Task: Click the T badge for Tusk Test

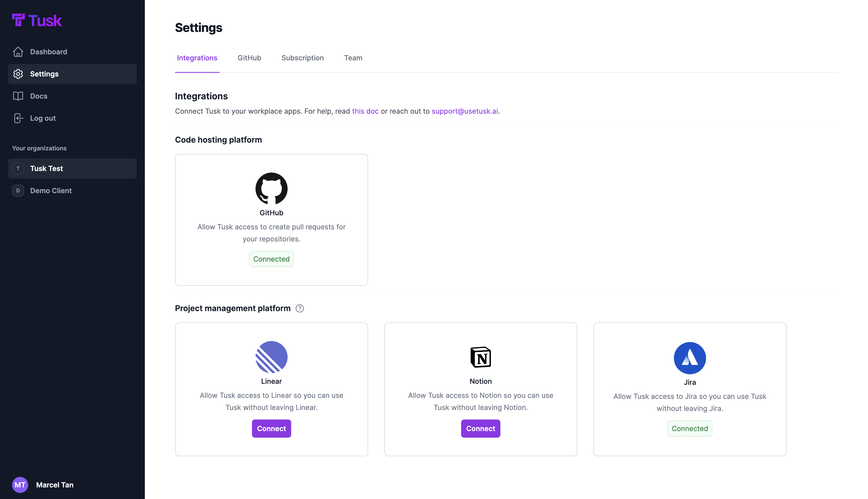Action: tap(18, 169)
